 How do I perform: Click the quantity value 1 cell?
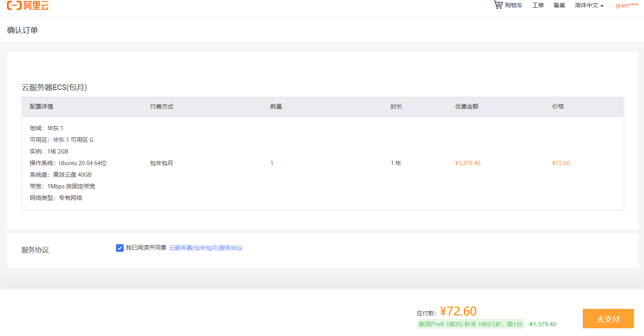coord(272,163)
